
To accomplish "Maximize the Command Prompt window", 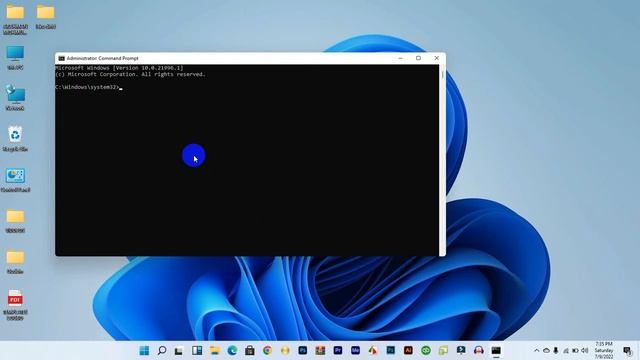I will pyautogui.click(x=418, y=58).
